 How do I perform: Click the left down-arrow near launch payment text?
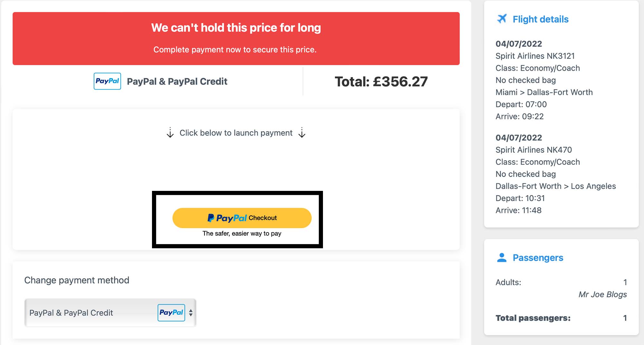tap(170, 132)
